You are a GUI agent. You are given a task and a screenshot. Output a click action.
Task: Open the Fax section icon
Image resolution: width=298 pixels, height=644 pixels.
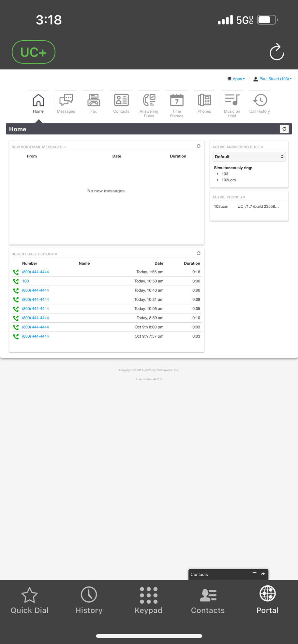click(x=94, y=101)
